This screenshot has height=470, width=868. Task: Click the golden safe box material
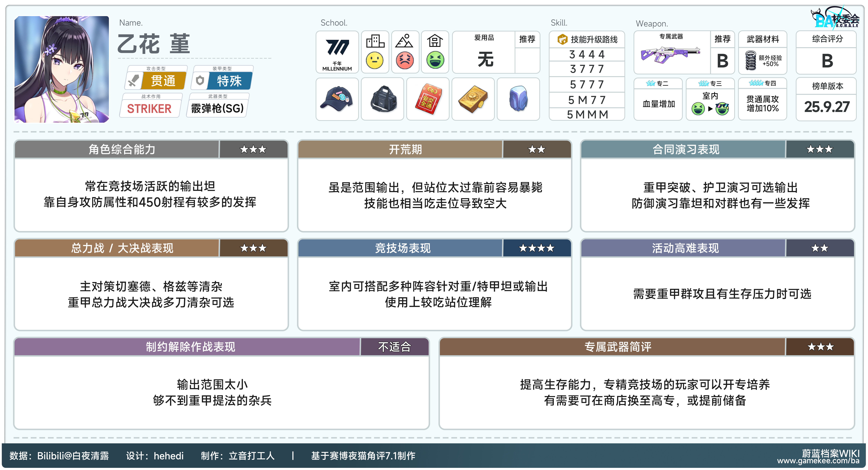coord(473,99)
